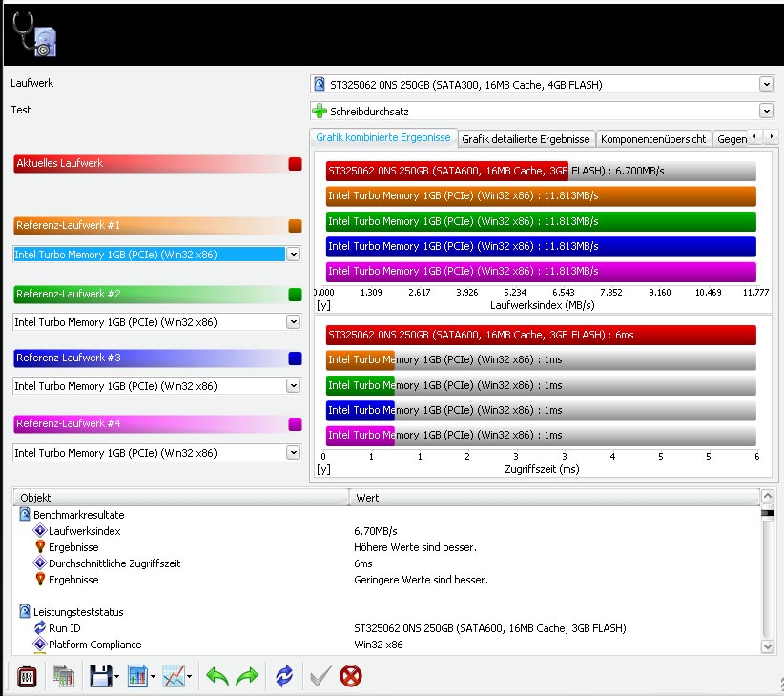The height and width of the screenshot is (696, 784).
Task: Open Referenz-Laufwerk #2 dropdown arrow
Action: click(x=294, y=321)
